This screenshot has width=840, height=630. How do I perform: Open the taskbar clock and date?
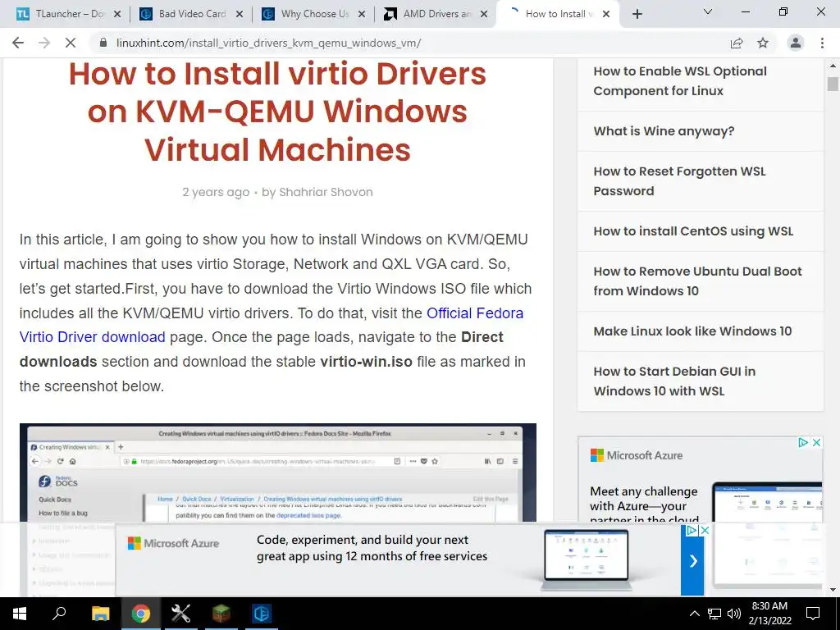(x=769, y=614)
